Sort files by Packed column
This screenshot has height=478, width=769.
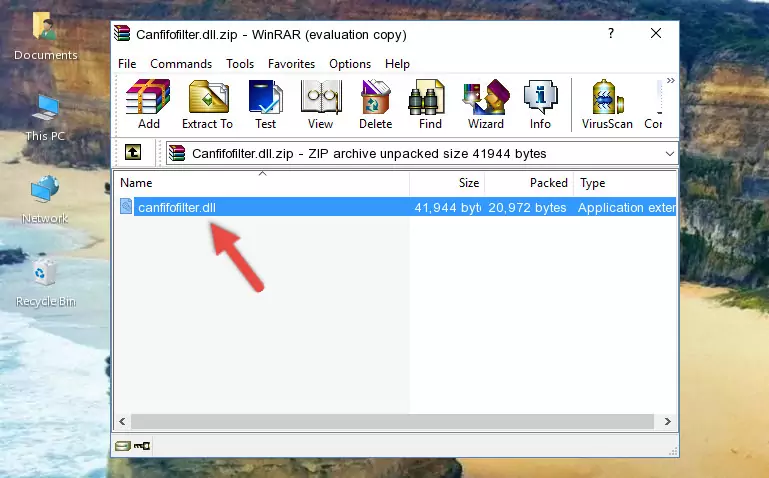click(529, 183)
